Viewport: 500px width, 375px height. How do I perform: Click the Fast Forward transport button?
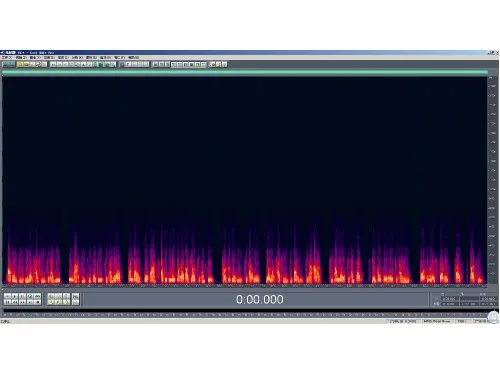[x=22, y=302]
